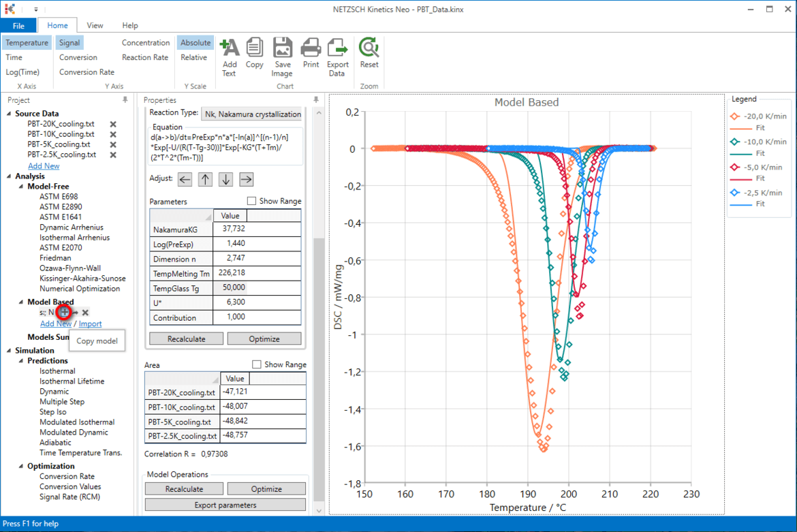Viewport: 797px width, 532px height.
Task: Select Numerical Optimization in the tree
Action: pos(80,289)
